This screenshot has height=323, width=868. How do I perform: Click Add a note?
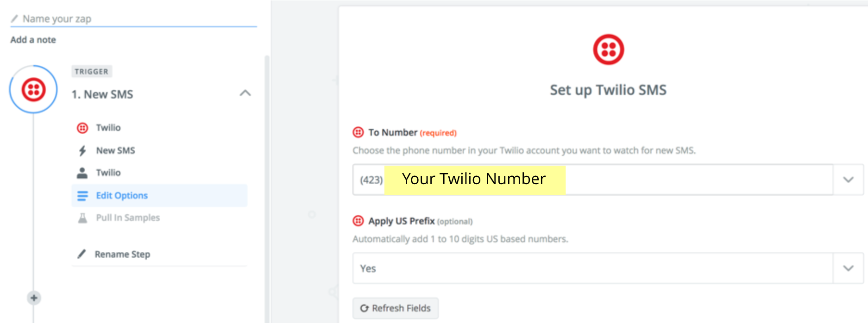point(32,40)
